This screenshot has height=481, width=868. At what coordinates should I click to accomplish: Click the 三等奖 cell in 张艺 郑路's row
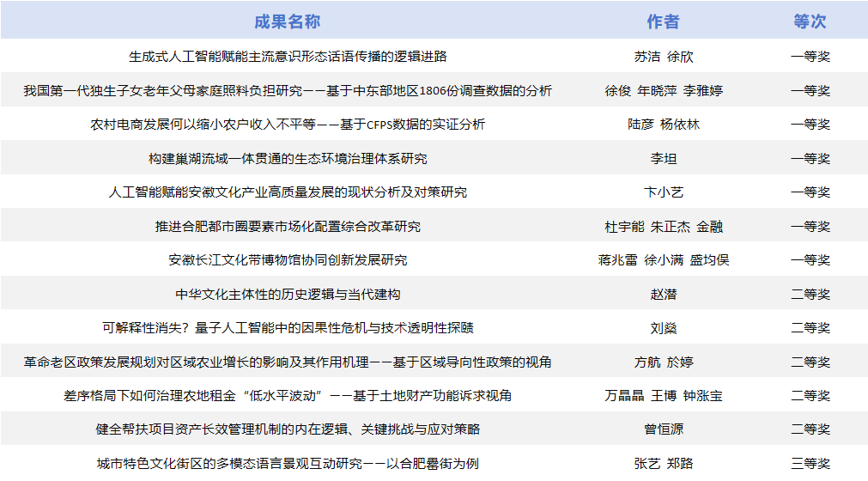(810, 464)
